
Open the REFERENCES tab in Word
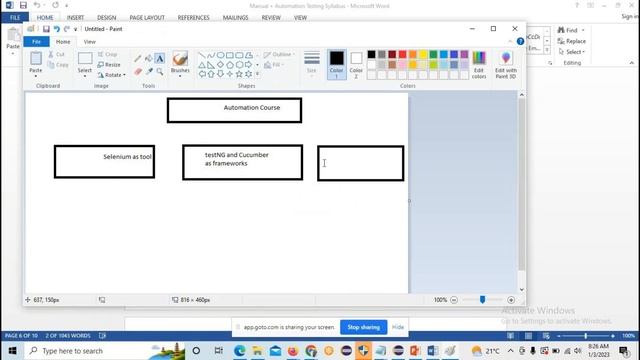(x=193, y=18)
